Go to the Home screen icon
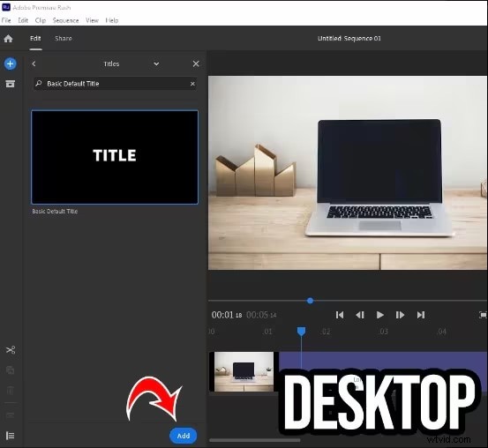 pos(9,39)
